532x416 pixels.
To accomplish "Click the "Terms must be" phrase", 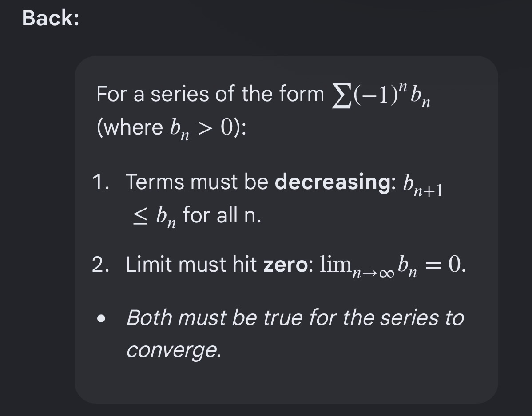I will tap(197, 182).
